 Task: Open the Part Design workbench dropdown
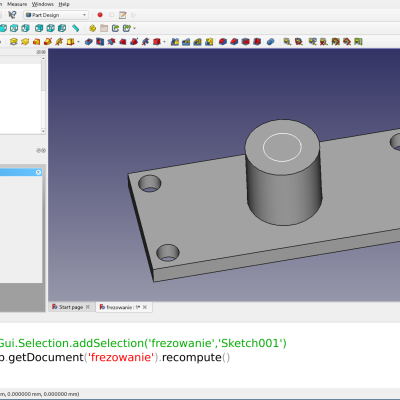coord(56,15)
